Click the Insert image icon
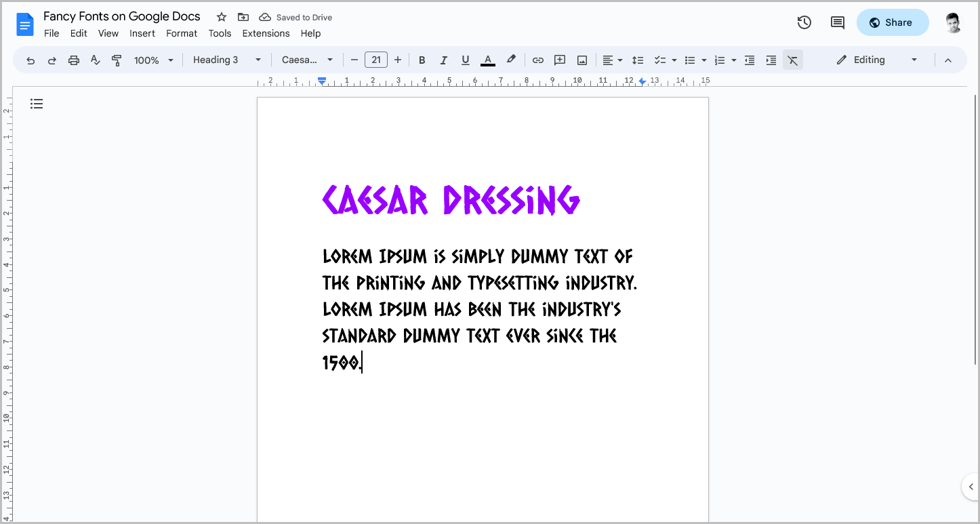 (x=581, y=60)
